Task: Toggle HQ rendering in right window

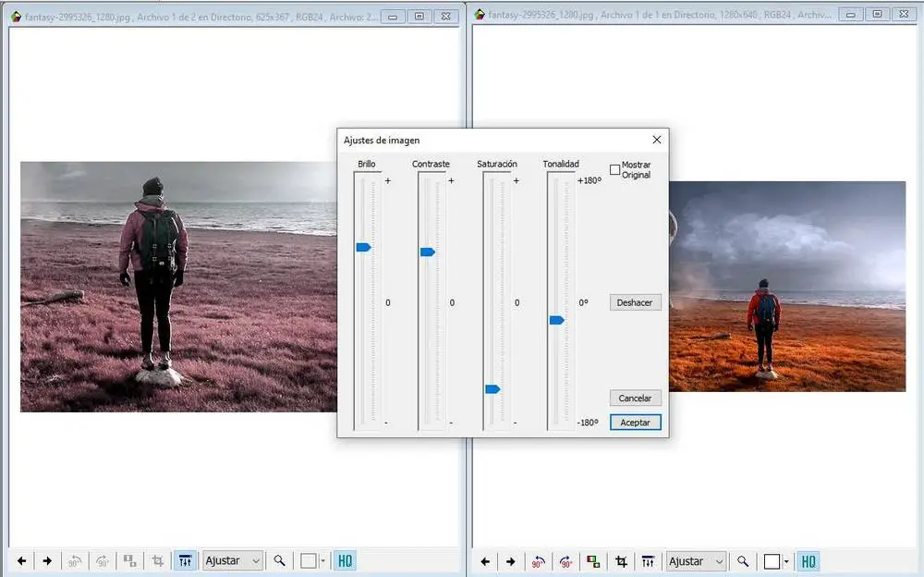Action: click(x=808, y=561)
